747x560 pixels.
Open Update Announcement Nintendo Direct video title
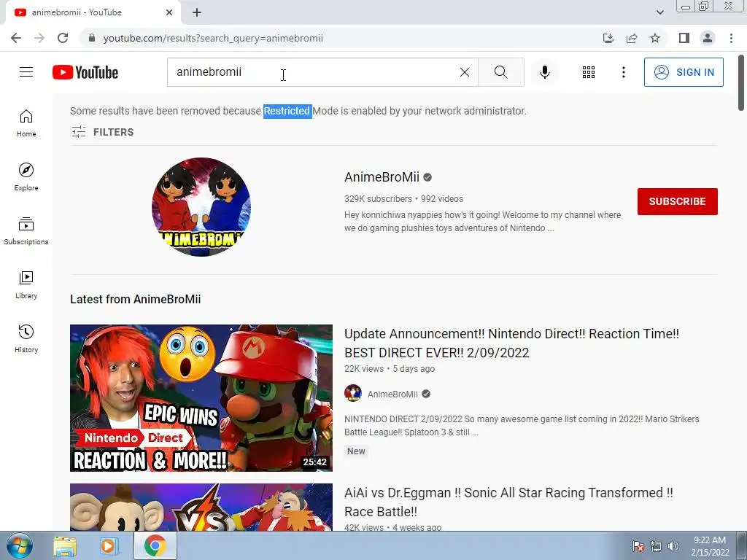click(511, 343)
